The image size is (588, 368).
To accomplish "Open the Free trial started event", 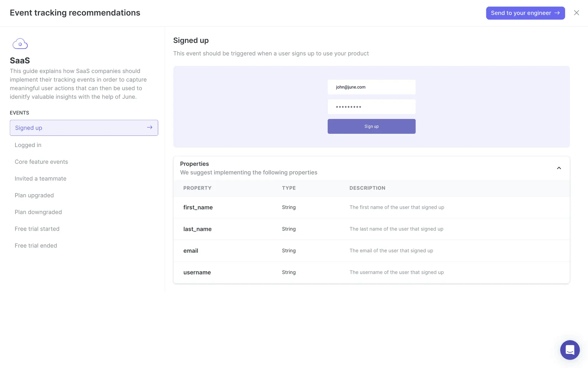I will click(x=37, y=229).
